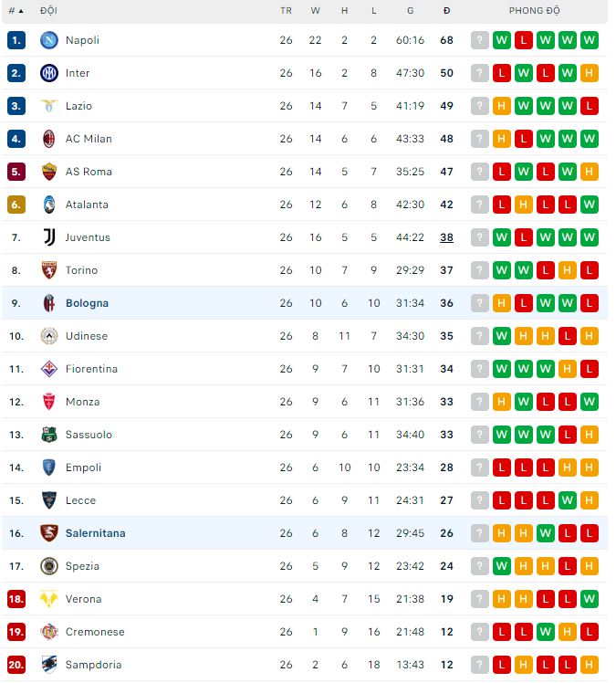Open the Bologna team link
The image size is (616, 683).
pyautogui.click(x=87, y=303)
